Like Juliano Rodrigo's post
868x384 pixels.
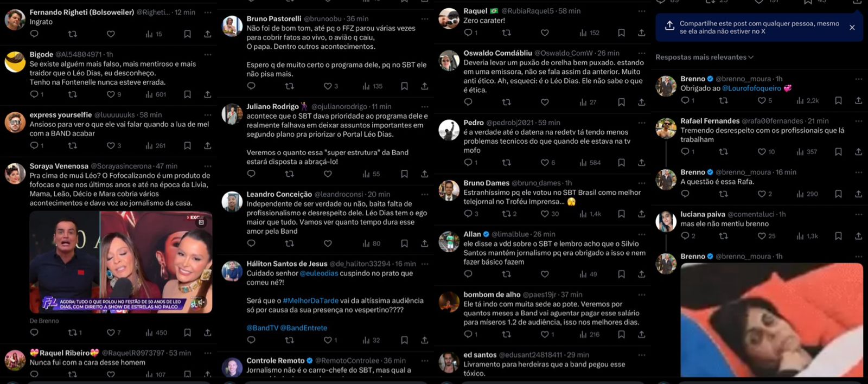tap(328, 174)
